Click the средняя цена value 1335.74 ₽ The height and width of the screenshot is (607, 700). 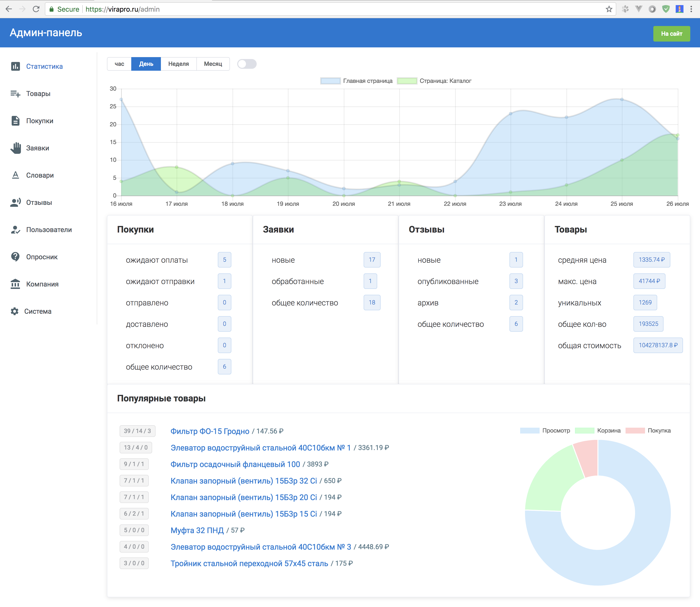[652, 260]
